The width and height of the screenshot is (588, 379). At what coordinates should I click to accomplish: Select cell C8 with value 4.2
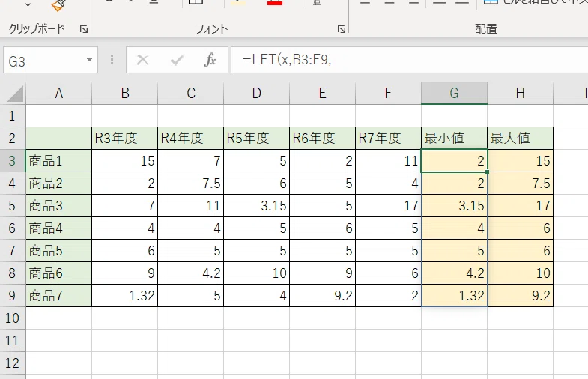click(x=191, y=273)
